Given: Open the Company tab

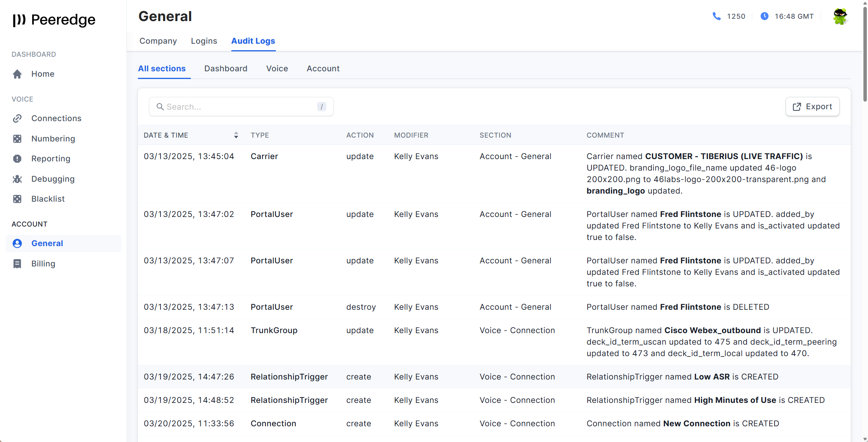Looking at the screenshot, I should [158, 41].
